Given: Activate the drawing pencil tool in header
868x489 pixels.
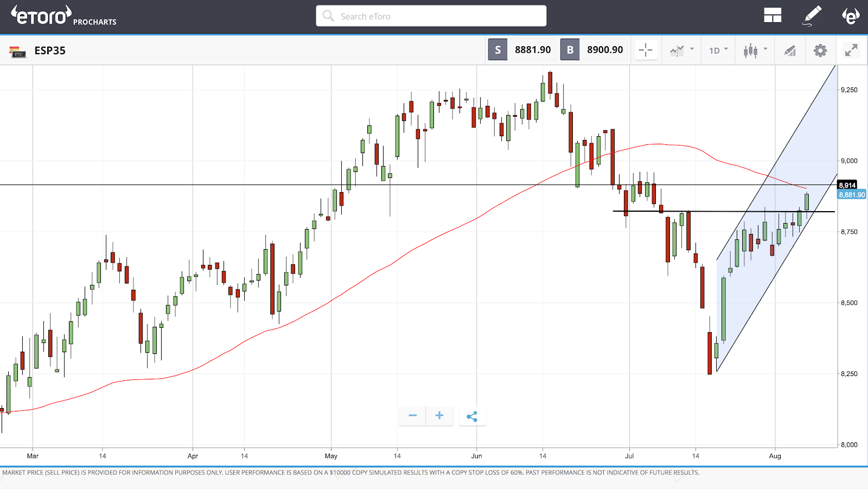Looking at the screenshot, I should 812,16.
